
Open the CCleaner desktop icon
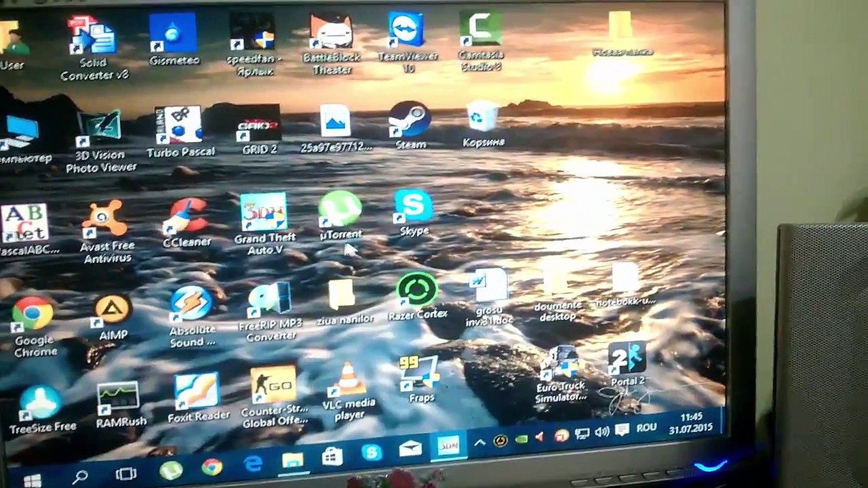(x=187, y=224)
